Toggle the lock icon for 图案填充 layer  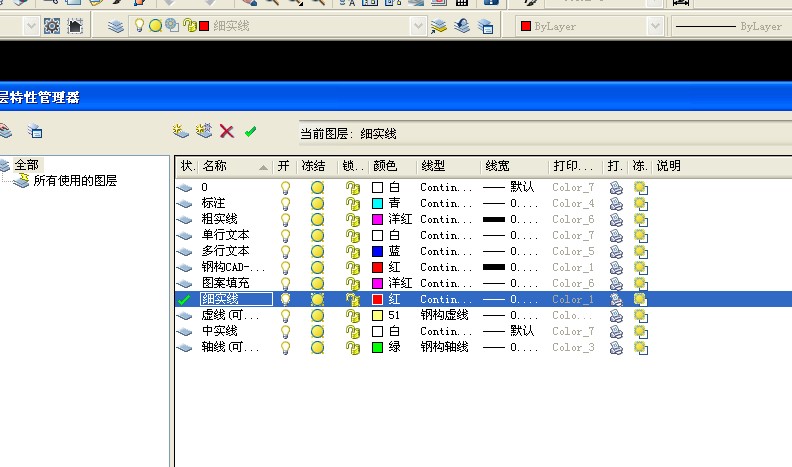pyautogui.click(x=353, y=284)
